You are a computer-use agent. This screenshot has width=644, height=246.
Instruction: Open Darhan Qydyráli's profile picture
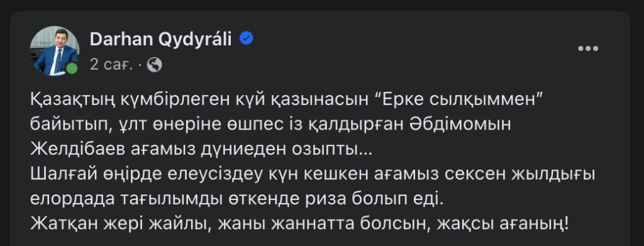(54, 51)
